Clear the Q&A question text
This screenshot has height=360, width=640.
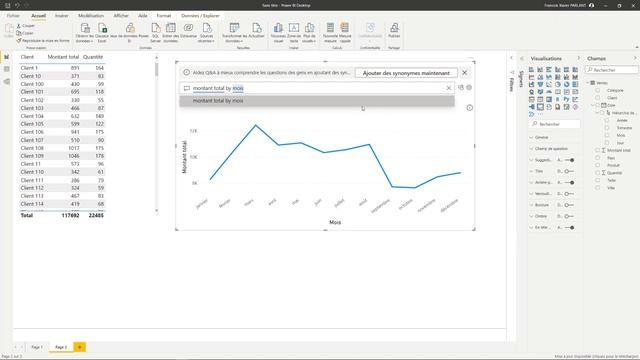449,88
